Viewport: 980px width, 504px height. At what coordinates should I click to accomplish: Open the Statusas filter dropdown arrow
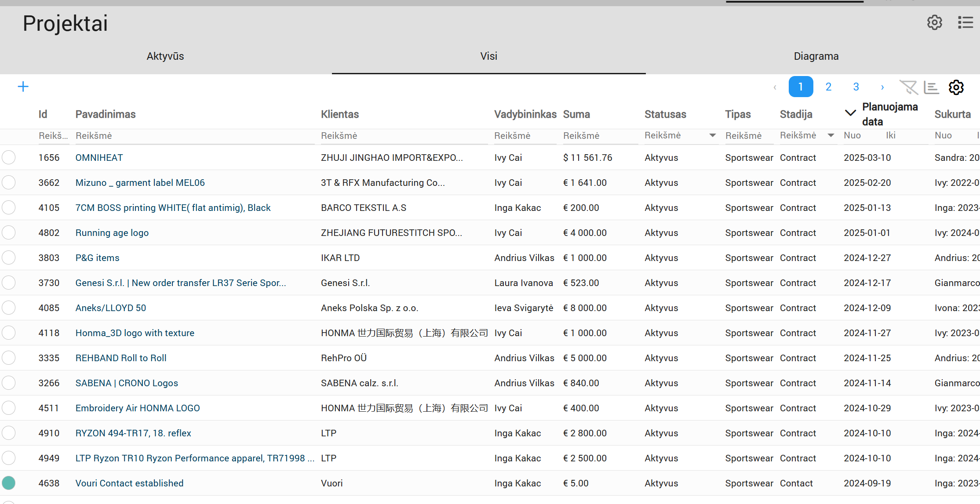pos(712,135)
